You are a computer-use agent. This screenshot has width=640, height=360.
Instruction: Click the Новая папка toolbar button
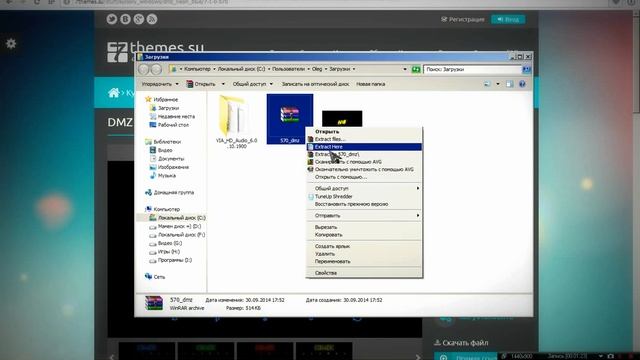tap(371, 84)
